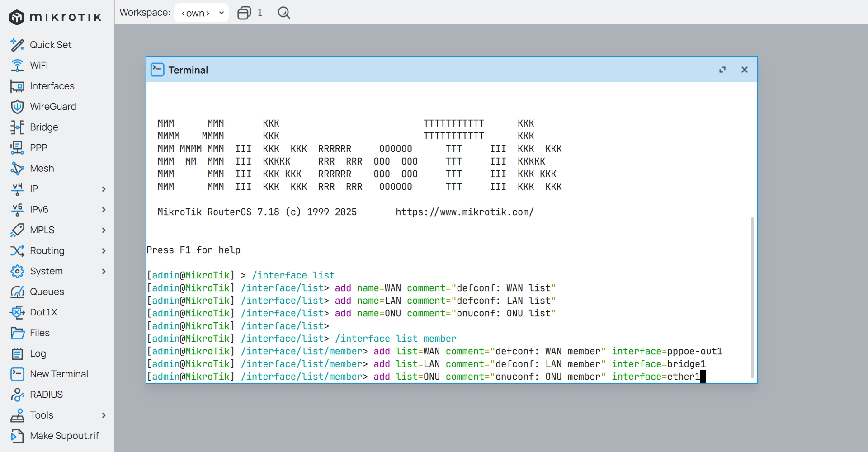The image size is (868, 452).
Task: Click the Log clipboard icon
Action: (17, 353)
